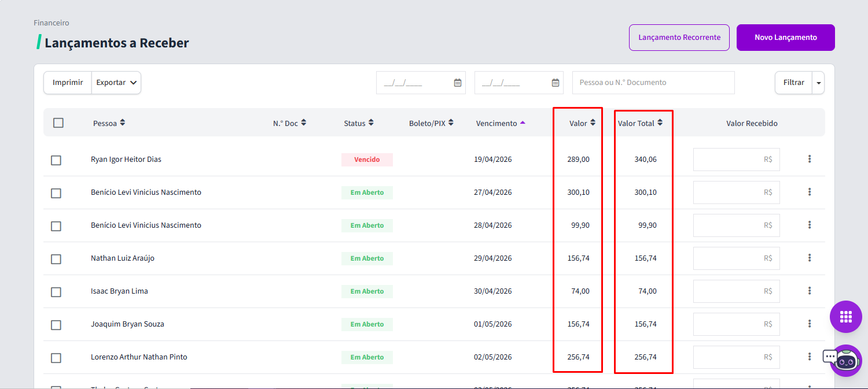
Task: Focus the start date input field
Action: coord(421,83)
